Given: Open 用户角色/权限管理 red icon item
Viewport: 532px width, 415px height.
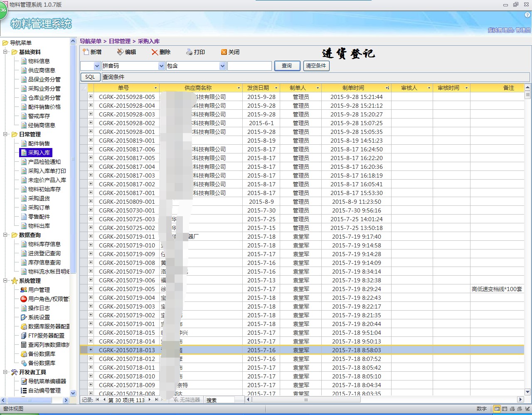Looking at the screenshot, I should (24, 299).
